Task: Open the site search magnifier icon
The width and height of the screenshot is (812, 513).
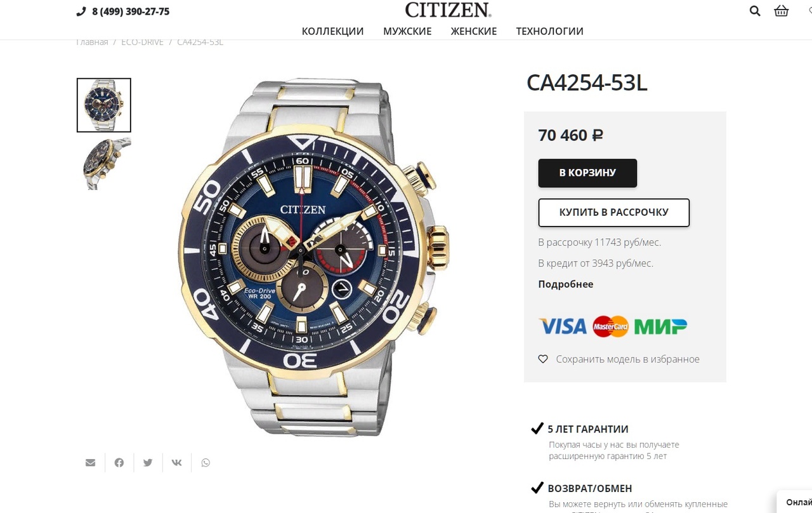Action: pos(755,11)
